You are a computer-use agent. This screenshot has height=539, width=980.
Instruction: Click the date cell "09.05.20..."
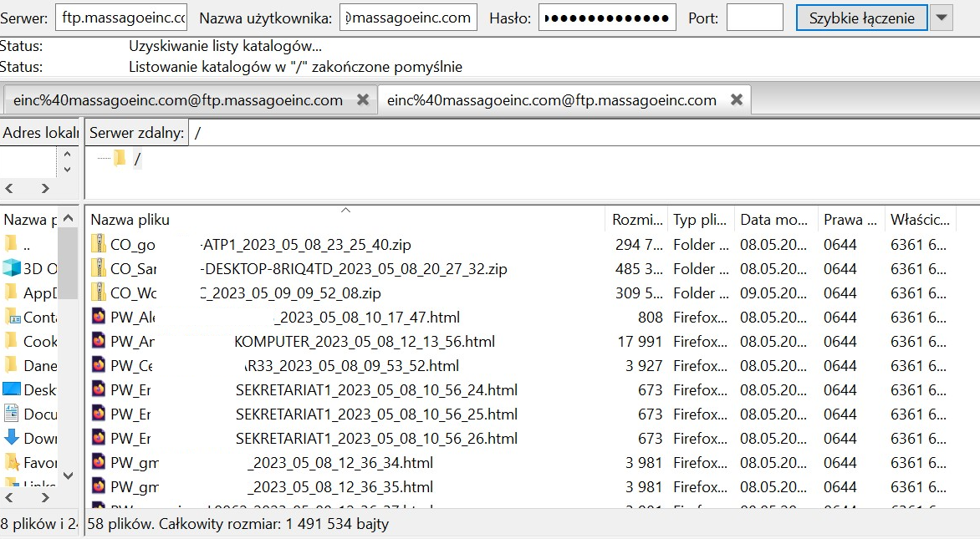click(x=773, y=293)
